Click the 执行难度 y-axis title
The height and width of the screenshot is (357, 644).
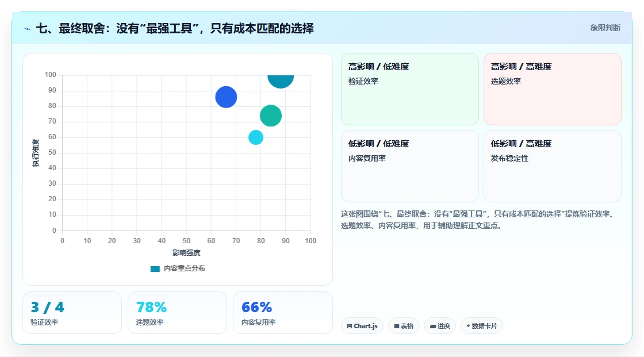pyautogui.click(x=36, y=153)
